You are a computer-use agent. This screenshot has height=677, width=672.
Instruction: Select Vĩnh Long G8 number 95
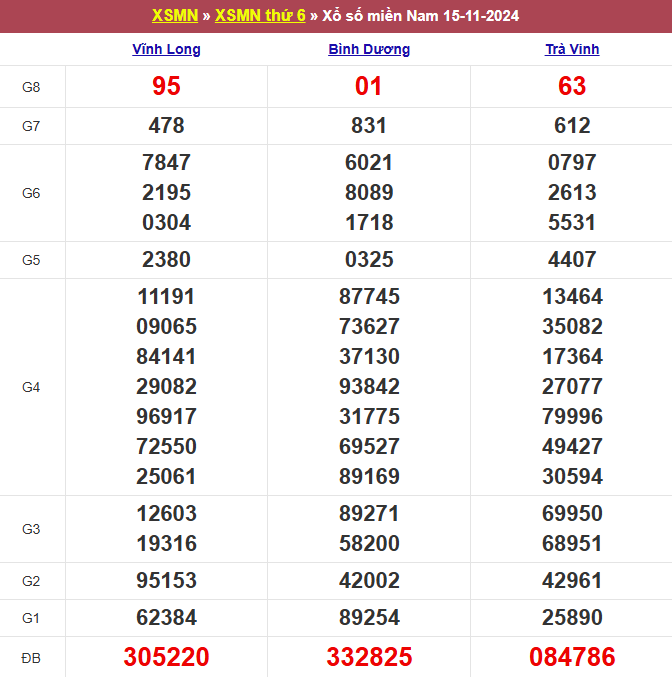tap(166, 86)
